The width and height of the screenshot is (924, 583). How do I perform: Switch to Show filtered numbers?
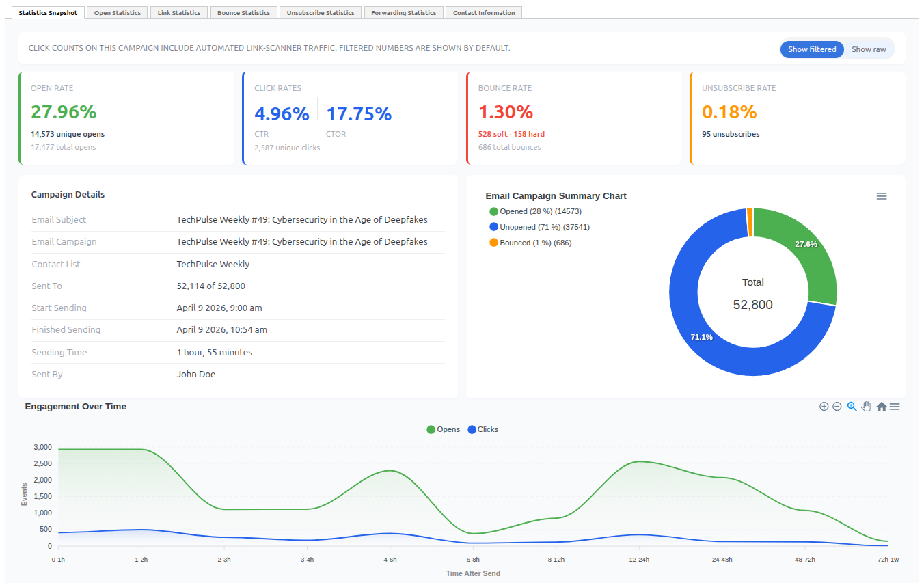click(812, 49)
